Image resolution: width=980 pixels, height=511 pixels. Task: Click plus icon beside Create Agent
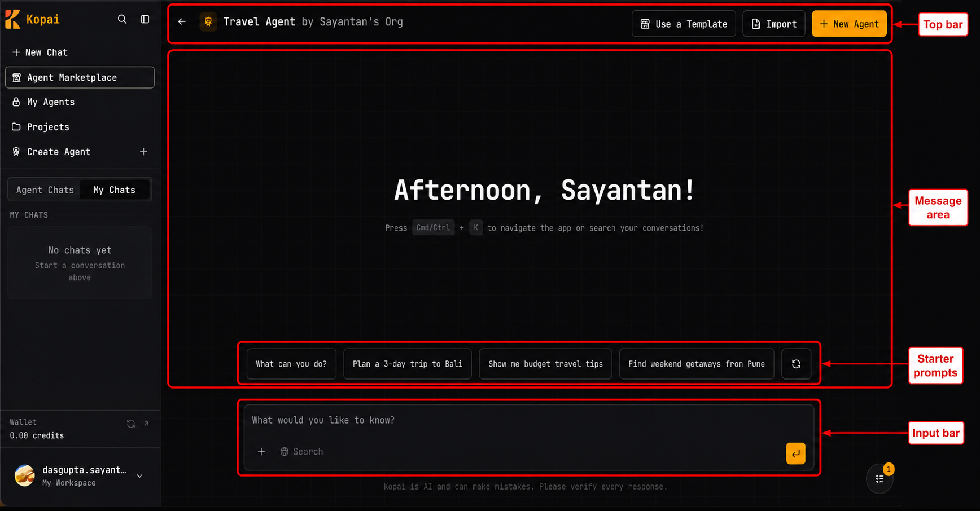pyautogui.click(x=143, y=152)
